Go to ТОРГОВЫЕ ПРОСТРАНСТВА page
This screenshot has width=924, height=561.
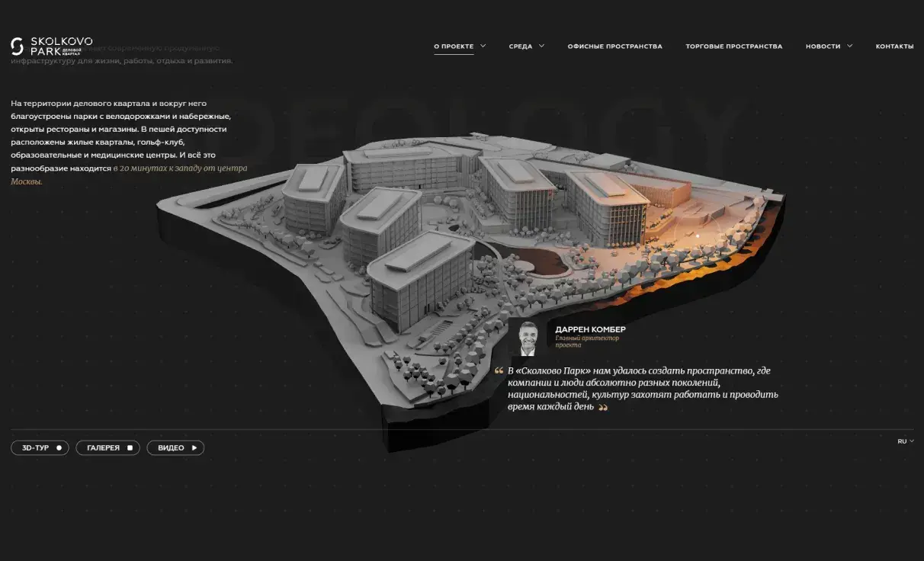(733, 46)
